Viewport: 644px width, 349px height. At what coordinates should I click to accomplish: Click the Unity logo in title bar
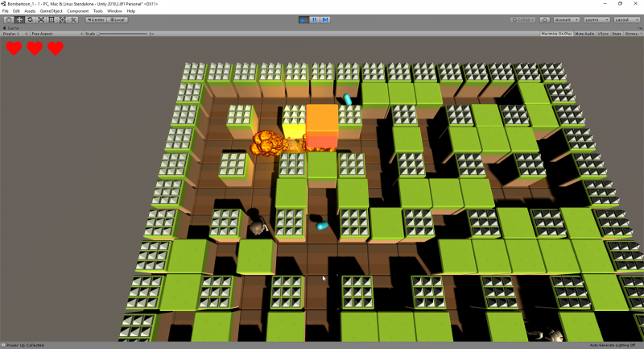[3, 4]
